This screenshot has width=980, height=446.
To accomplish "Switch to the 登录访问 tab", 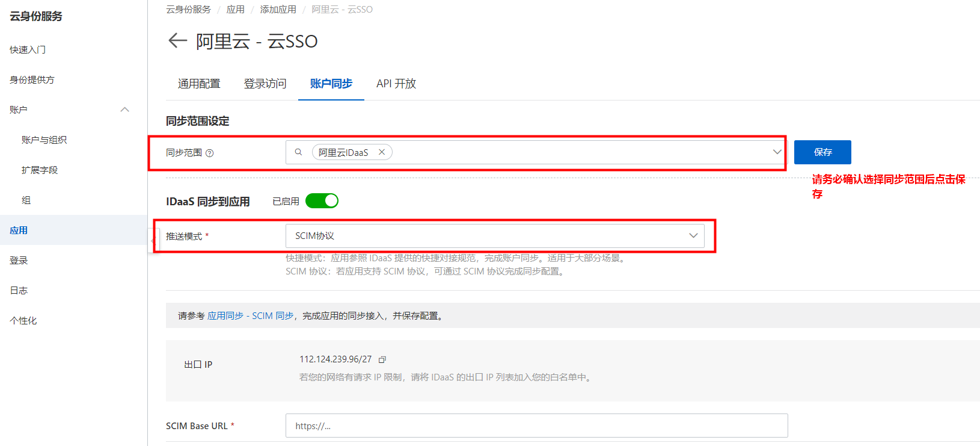I will click(265, 84).
